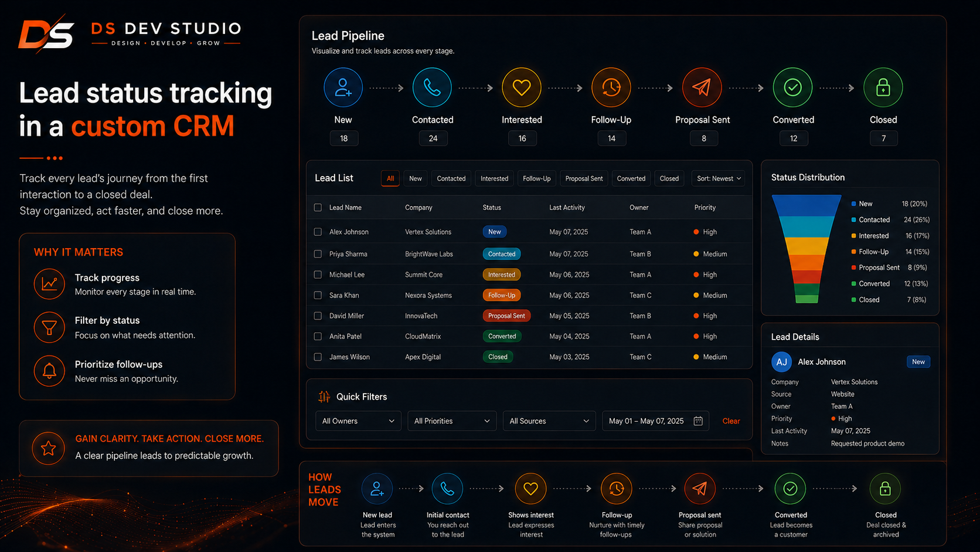This screenshot has width=980, height=552.
Task: Click the Interested heart icon in Lead Pipeline
Action: 522,87
